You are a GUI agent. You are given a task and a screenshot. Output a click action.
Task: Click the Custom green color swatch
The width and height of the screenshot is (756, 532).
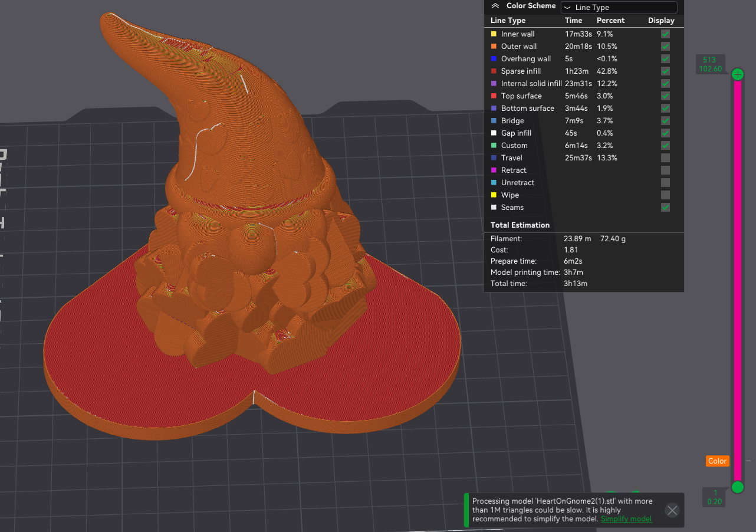point(494,146)
